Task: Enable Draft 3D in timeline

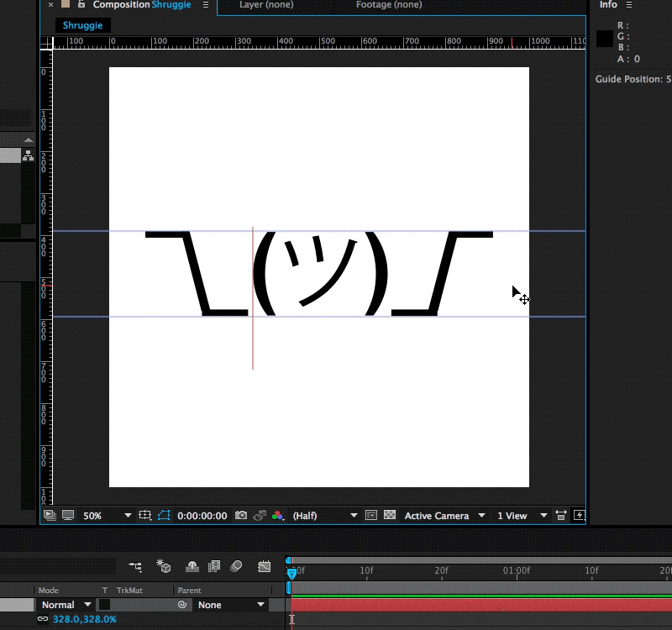Action: (163, 566)
